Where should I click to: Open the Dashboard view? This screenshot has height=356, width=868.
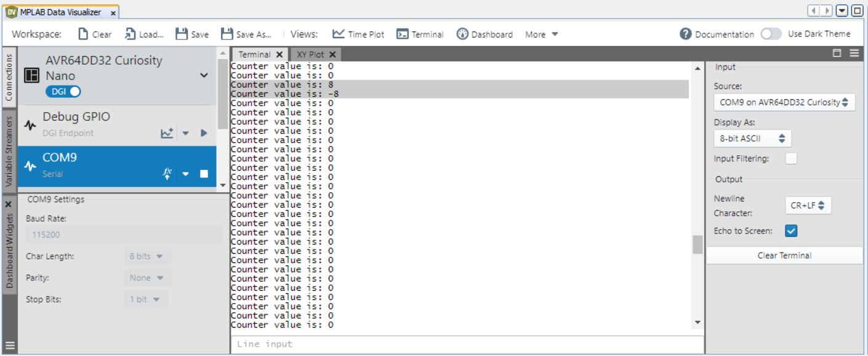[484, 34]
